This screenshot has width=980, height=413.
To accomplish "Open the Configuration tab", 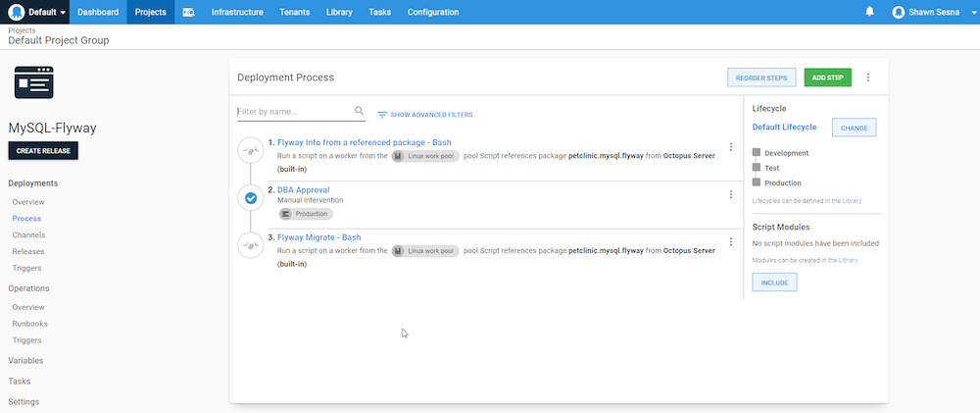I will click(x=433, y=12).
